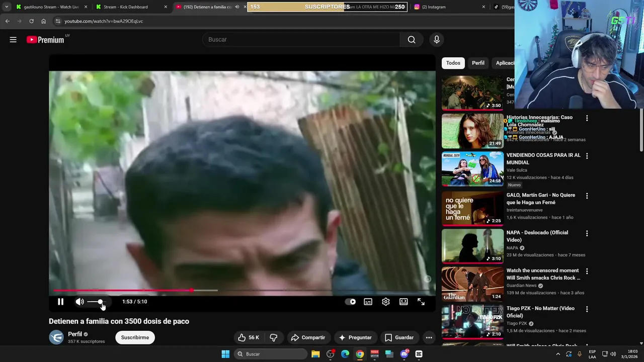Save video with Guardar button
This screenshot has height=362, width=644.
pyautogui.click(x=399, y=337)
